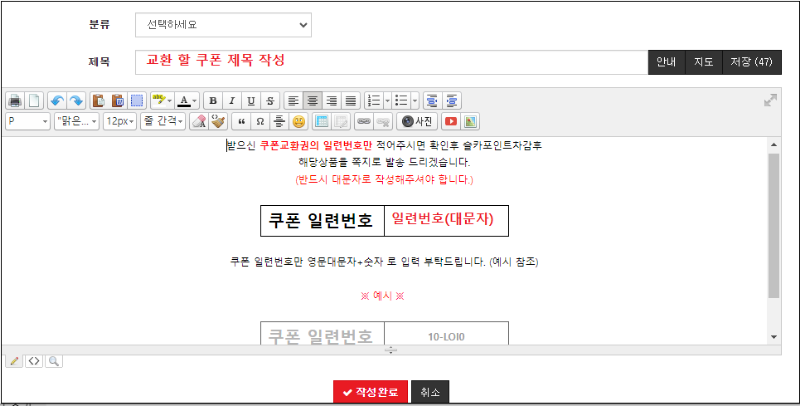Image resolution: width=800 pixels, height=406 pixels.
Task: Open the font color picker
Action: (x=188, y=101)
